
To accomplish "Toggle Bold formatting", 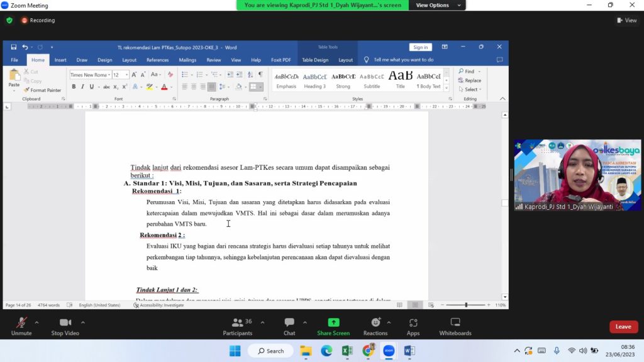I will point(74,87).
